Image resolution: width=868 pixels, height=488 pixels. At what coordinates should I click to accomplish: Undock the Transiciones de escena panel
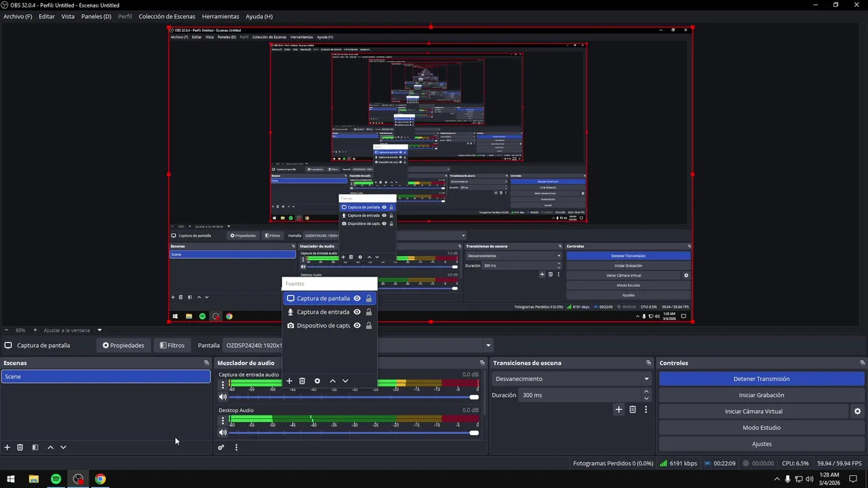(648, 363)
